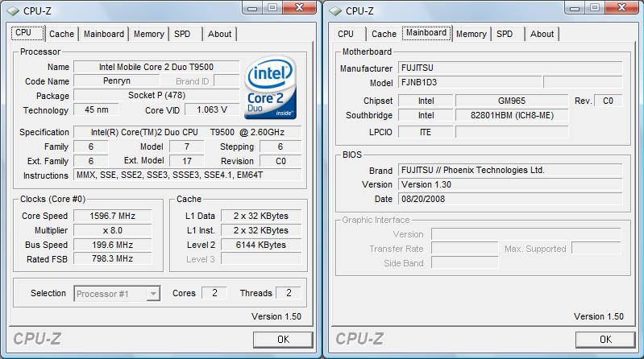Click OK button in left CPU-Z window
The width and height of the screenshot is (644, 359).
coord(283,340)
